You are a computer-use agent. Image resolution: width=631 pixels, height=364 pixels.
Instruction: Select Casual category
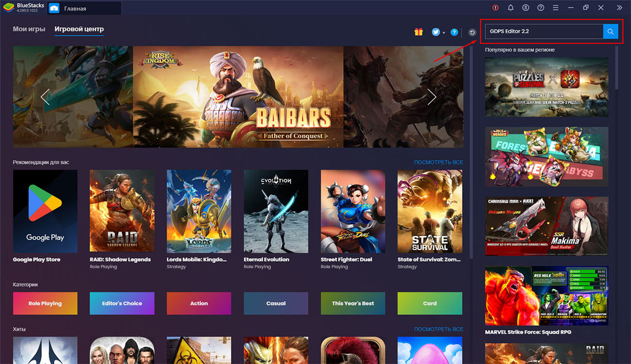point(275,303)
